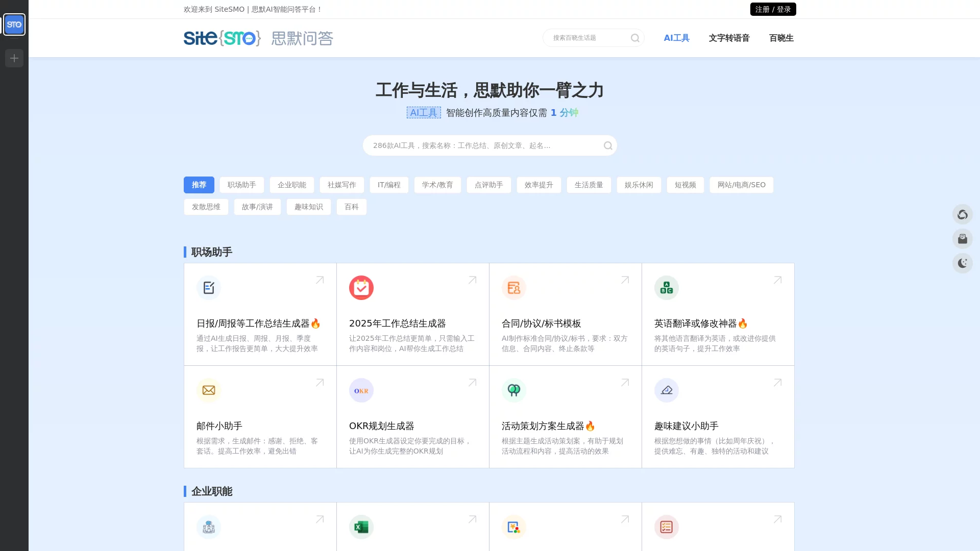
Task: Select the 合同/协议/标书模板 contract icon
Action: [x=513, y=287]
